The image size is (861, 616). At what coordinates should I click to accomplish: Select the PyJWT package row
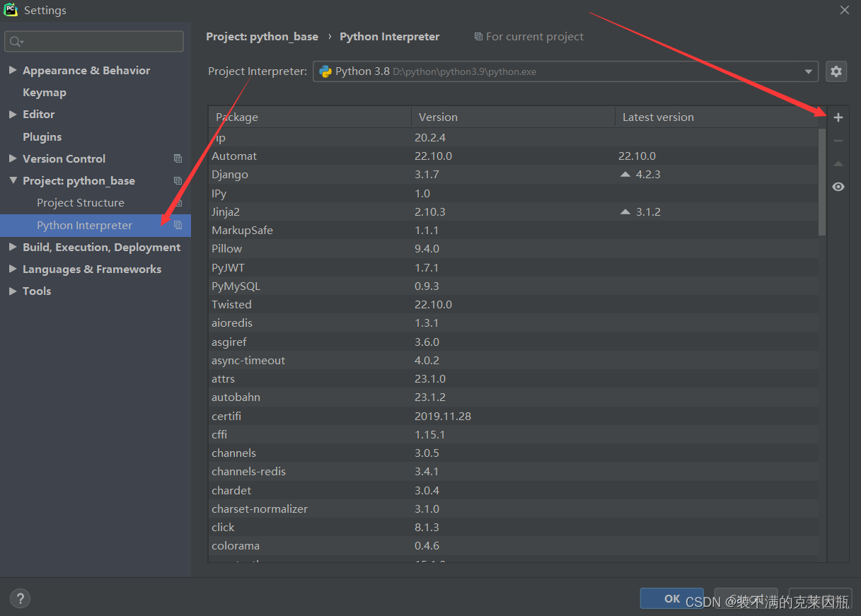pos(513,267)
